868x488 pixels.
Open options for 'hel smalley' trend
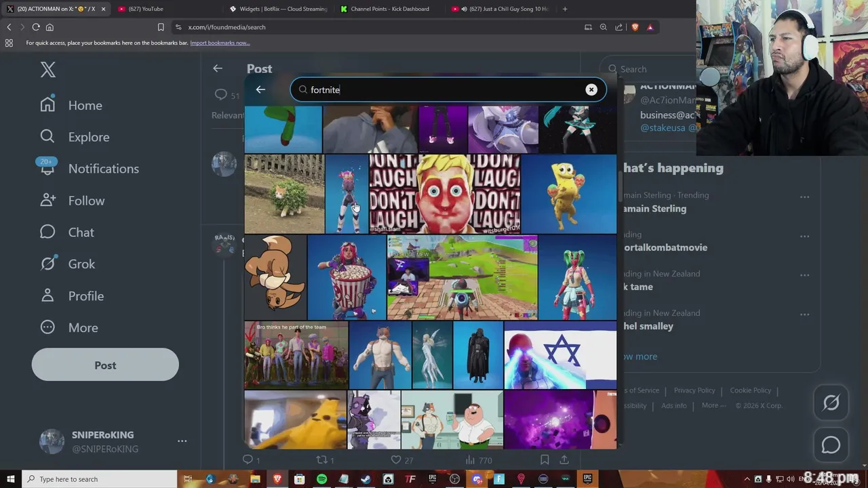(804, 314)
